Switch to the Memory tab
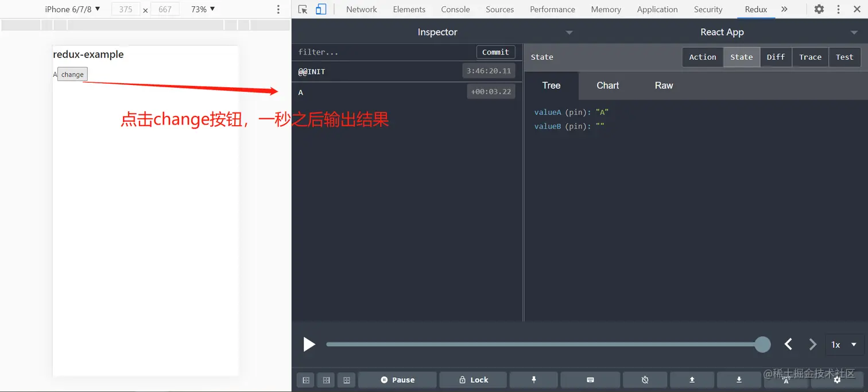 (606, 9)
